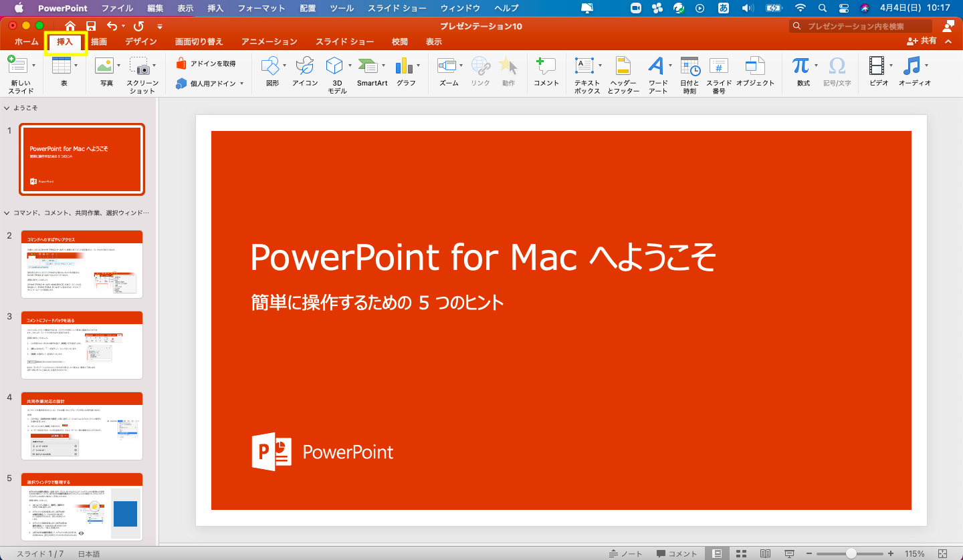Click the スクリーンショット camera icon
963x560 pixels.
[139, 65]
